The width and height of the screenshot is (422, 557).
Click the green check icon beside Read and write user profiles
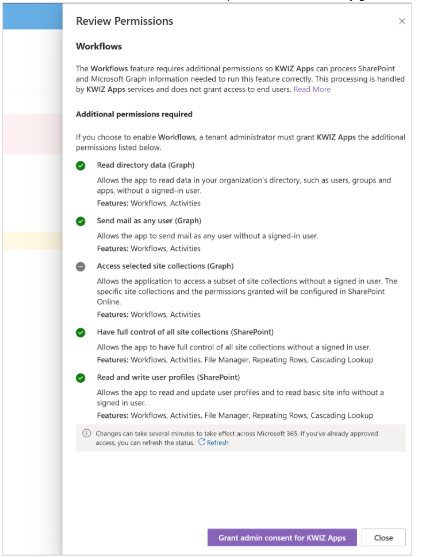click(81, 378)
